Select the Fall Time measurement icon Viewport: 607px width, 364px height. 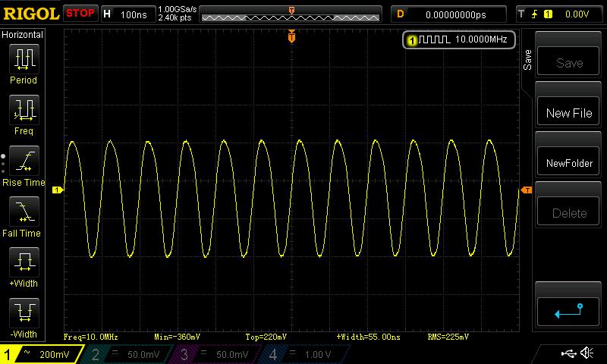[24, 212]
